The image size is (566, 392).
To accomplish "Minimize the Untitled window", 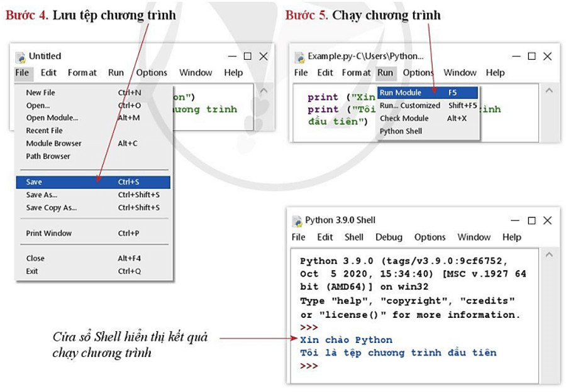I will click(x=232, y=57).
